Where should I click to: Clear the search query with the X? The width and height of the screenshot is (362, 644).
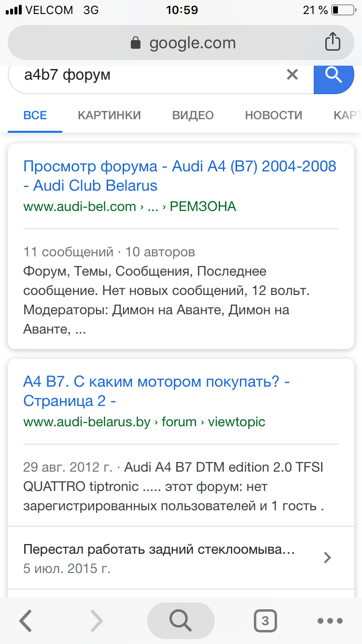click(292, 74)
